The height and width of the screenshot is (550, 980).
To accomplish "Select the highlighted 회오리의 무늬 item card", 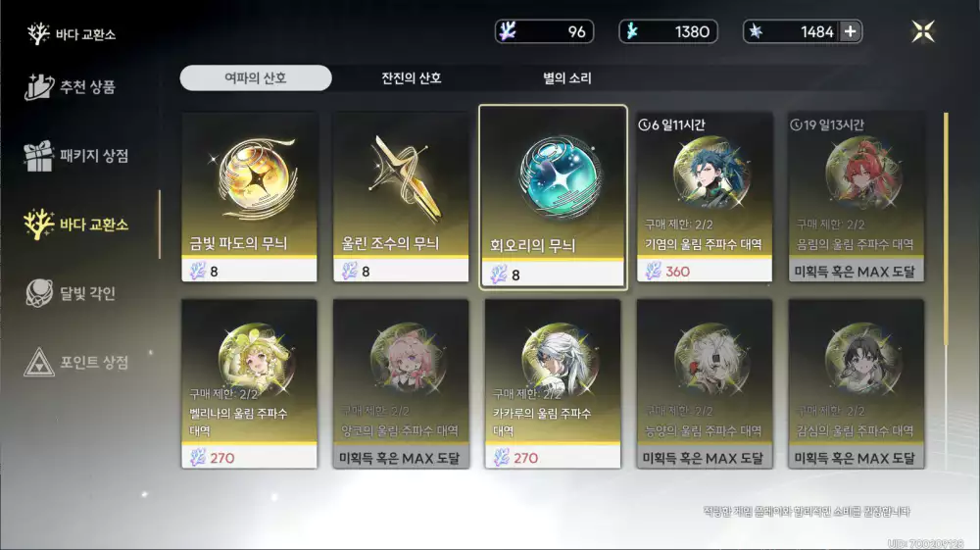I will click(x=553, y=197).
